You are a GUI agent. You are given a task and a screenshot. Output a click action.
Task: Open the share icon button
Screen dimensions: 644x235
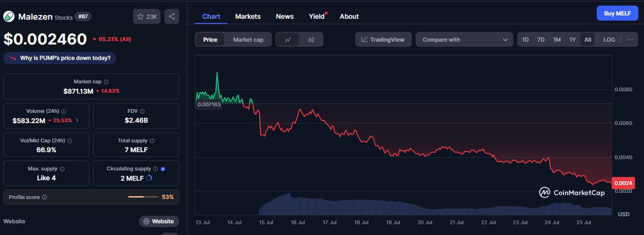pyautogui.click(x=172, y=16)
